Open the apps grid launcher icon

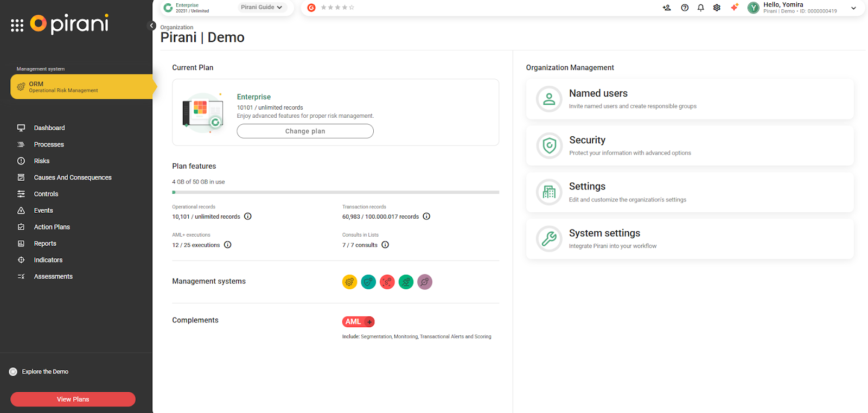point(17,26)
